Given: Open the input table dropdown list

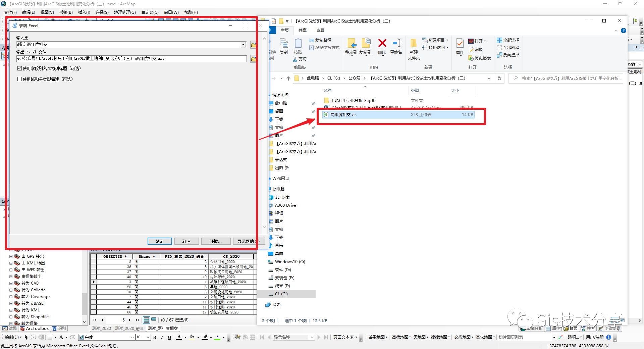Looking at the screenshot, I should (244, 45).
